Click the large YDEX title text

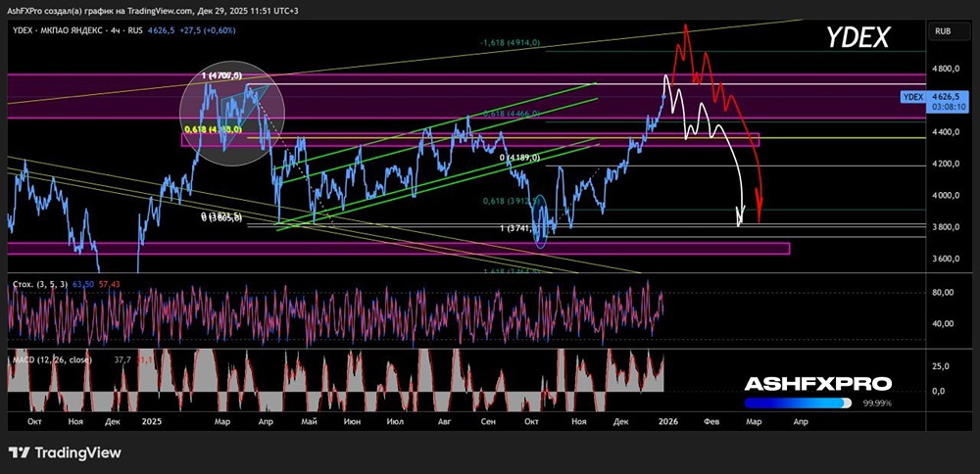point(857,38)
